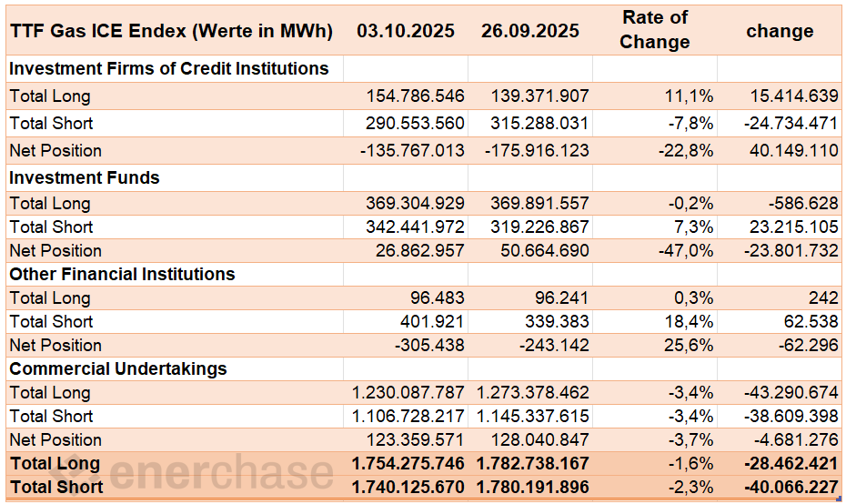The width and height of the screenshot is (846, 504).
Task: Click the value 1.273.378.462
Action: [x=532, y=392]
